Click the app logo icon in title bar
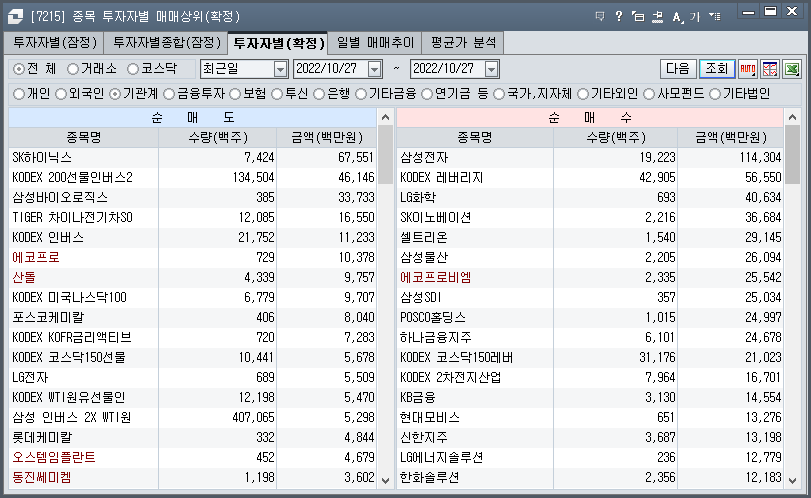Screen dimensions: 811x498 pyautogui.click(x=15, y=17)
